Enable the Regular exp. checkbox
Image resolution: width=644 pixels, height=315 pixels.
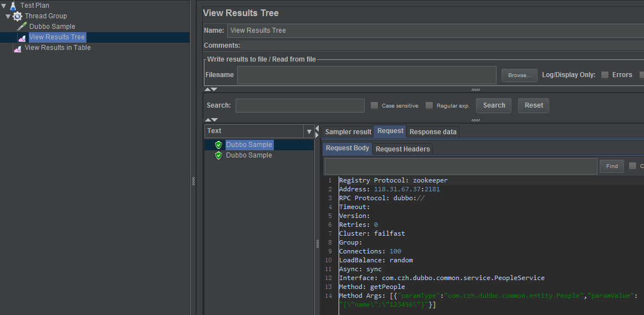pyautogui.click(x=429, y=106)
